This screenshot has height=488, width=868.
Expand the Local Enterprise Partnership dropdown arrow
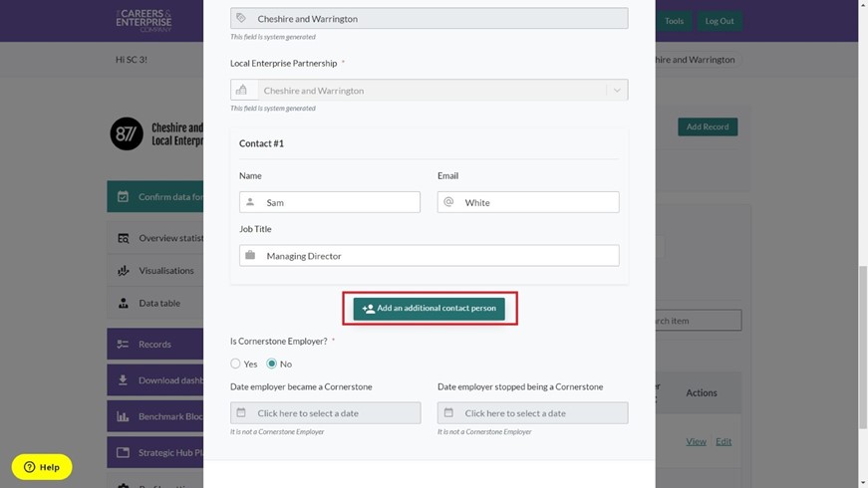[617, 91]
